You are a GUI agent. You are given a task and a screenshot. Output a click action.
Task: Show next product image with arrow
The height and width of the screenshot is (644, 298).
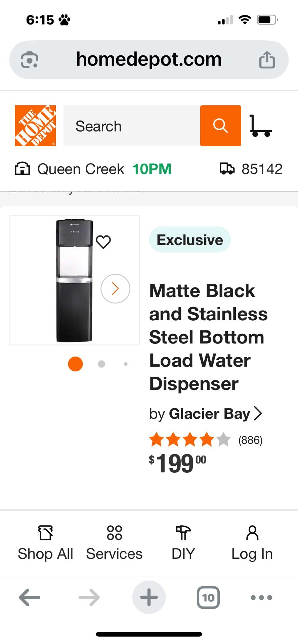[115, 289]
